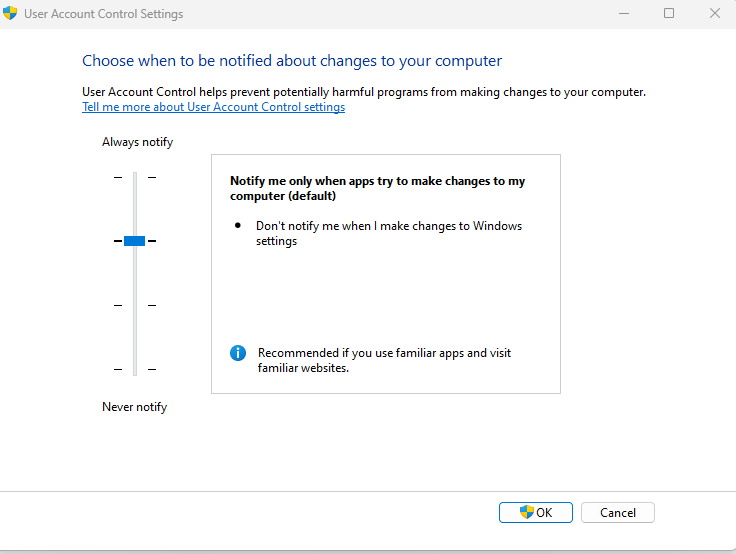This screenshot has height=554, width=736.
Task: Click the UAC shield icon in title bar
Action: click(x=10, y=13)
